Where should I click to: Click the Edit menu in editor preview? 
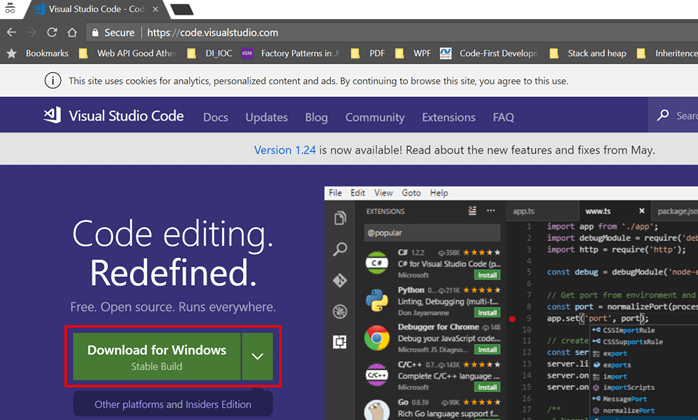(x=357, y=193)
